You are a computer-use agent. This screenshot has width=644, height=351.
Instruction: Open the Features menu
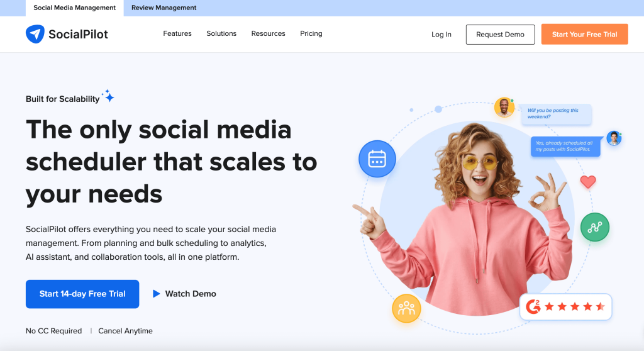(x=177, y=34)
